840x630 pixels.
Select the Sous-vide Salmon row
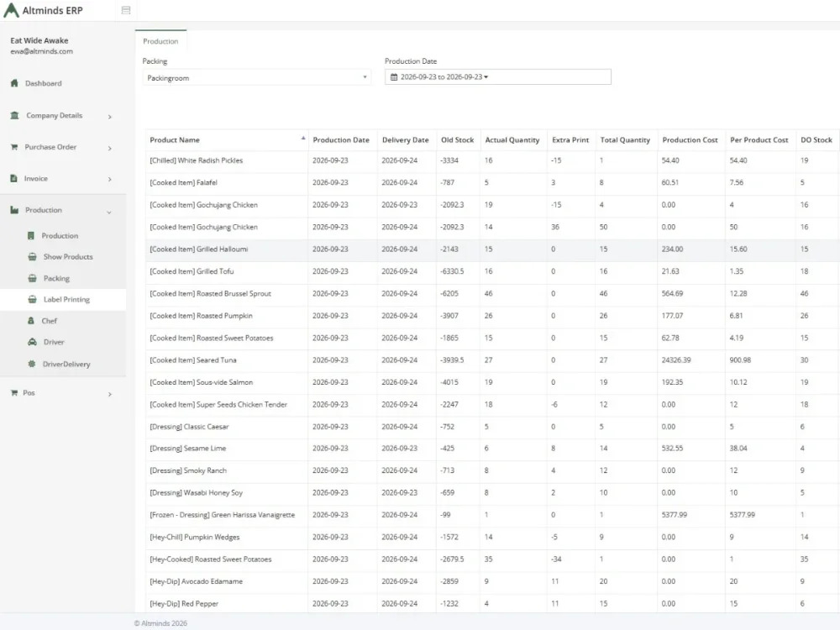tap(491, 382)
